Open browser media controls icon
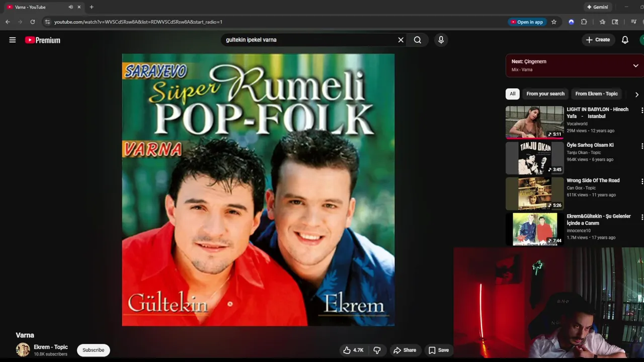Viewport: 644px width, 362px height. [633, 22]
